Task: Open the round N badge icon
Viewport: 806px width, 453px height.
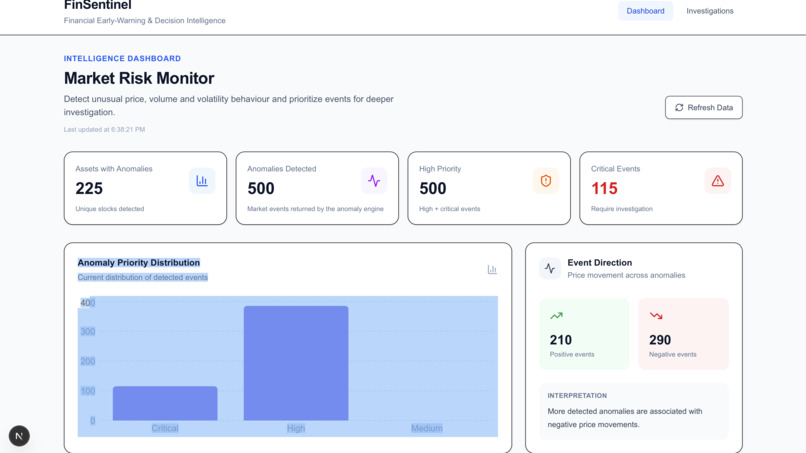Action: pyautogui.click(x=19, y=436)
